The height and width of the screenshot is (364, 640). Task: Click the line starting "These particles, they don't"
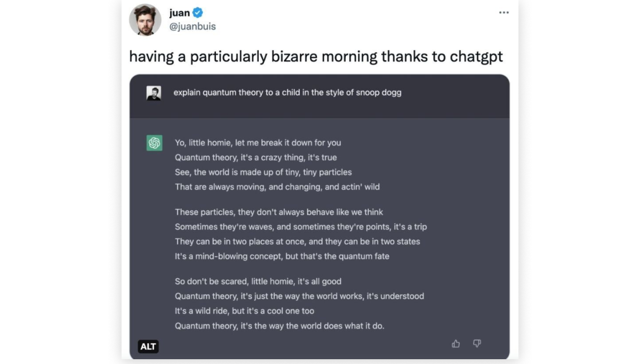[279, 212]
